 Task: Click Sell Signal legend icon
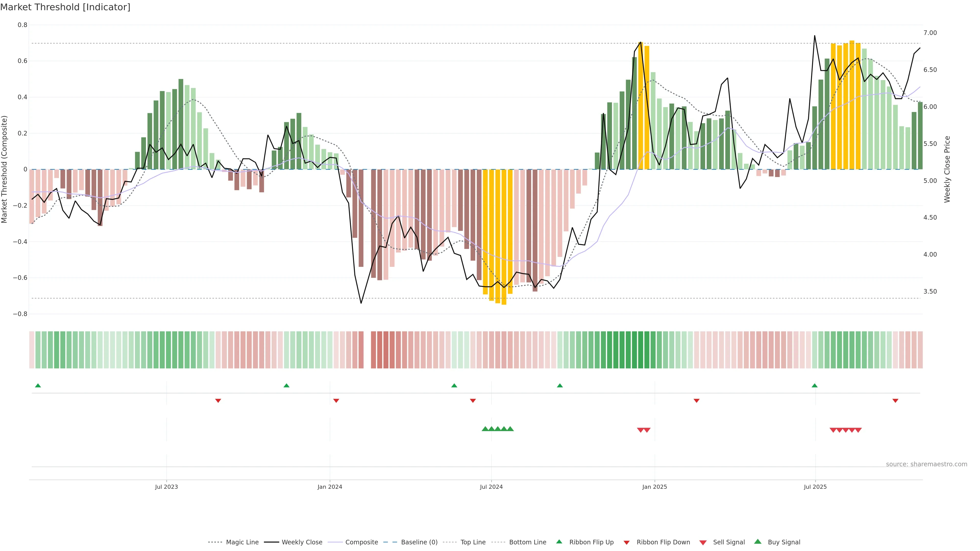[x=703, y=543]
